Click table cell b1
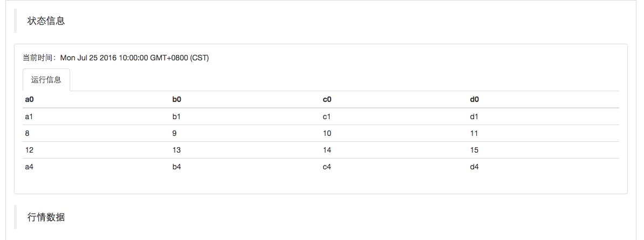Viewport: 644px width, 240px height. coord(176,116)
